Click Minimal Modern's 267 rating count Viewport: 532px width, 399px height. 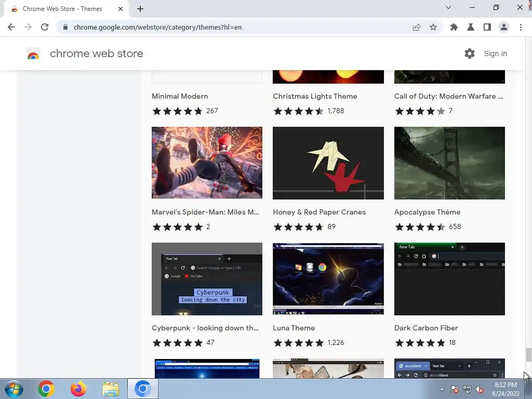212,111
